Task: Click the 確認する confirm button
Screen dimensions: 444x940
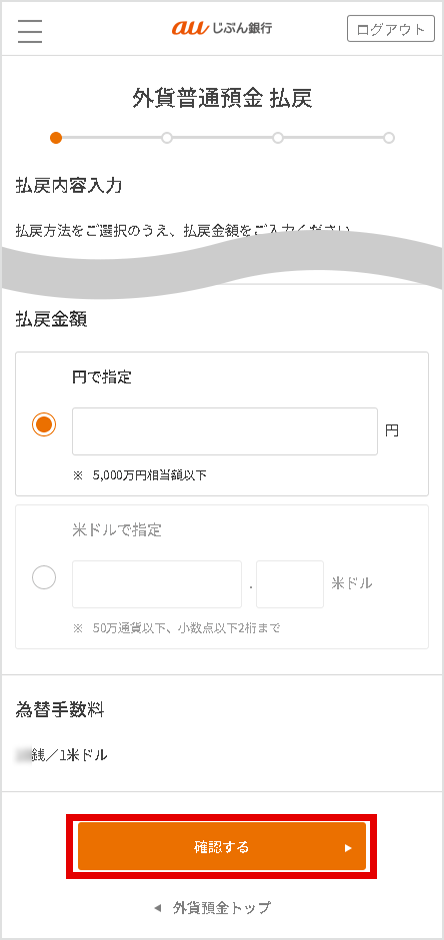Action: coord(222,846)
